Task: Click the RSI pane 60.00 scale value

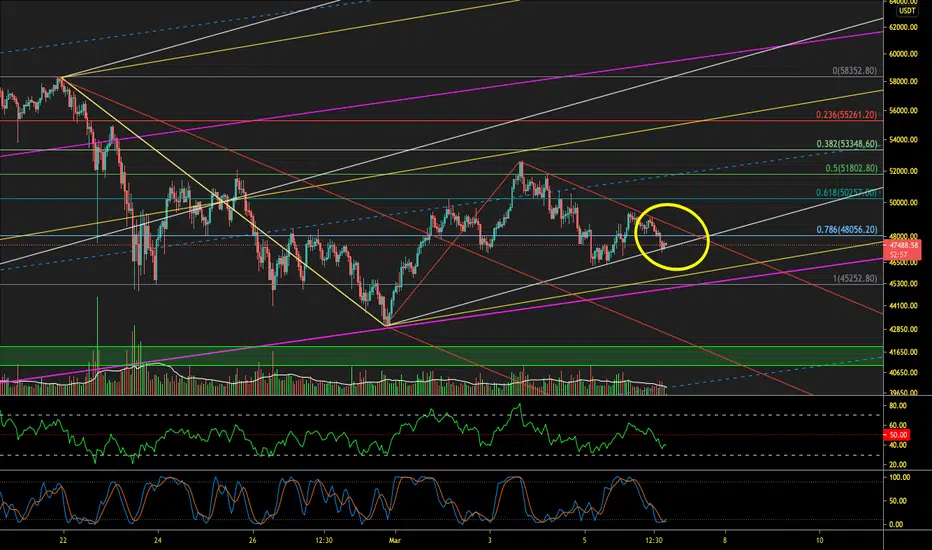Action: pyautogui.click(x=898, y=425)
